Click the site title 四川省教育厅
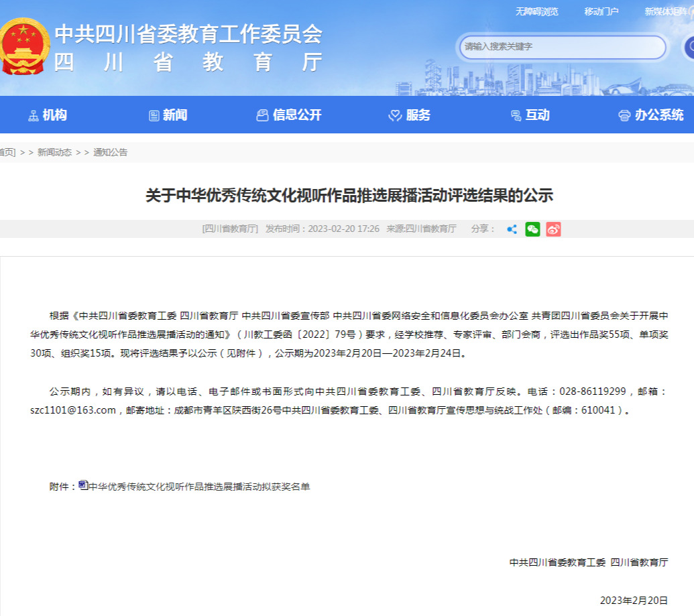 pos(188,62)
